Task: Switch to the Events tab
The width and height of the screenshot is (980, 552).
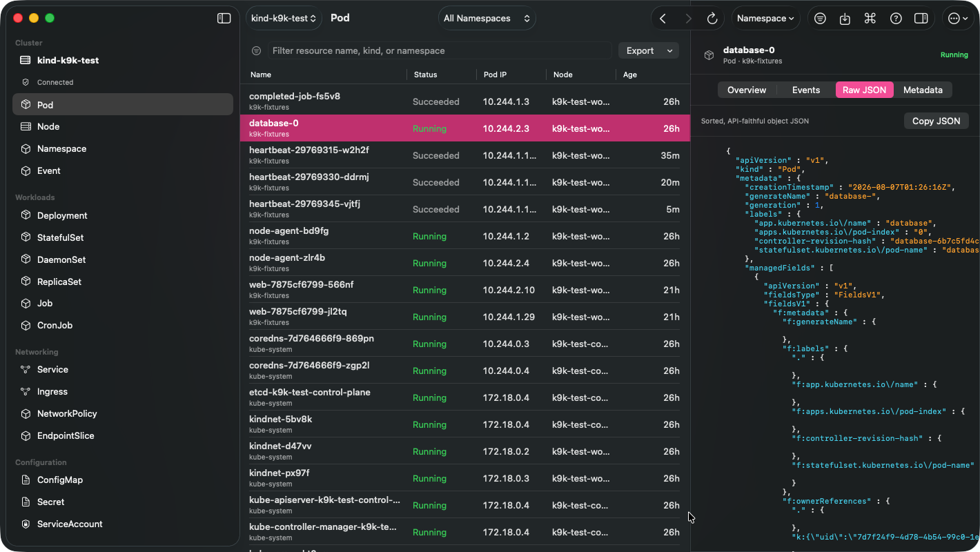Action: (806, 90)
